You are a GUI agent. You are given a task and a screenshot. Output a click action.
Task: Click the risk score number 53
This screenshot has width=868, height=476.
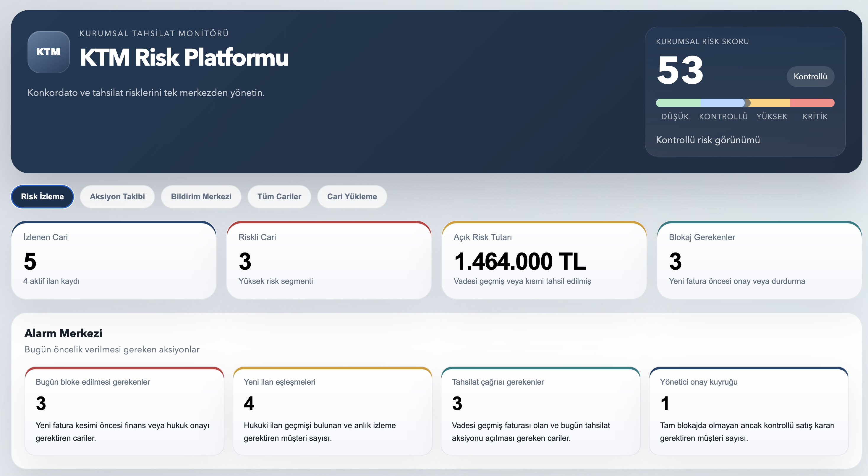point(680,70)
